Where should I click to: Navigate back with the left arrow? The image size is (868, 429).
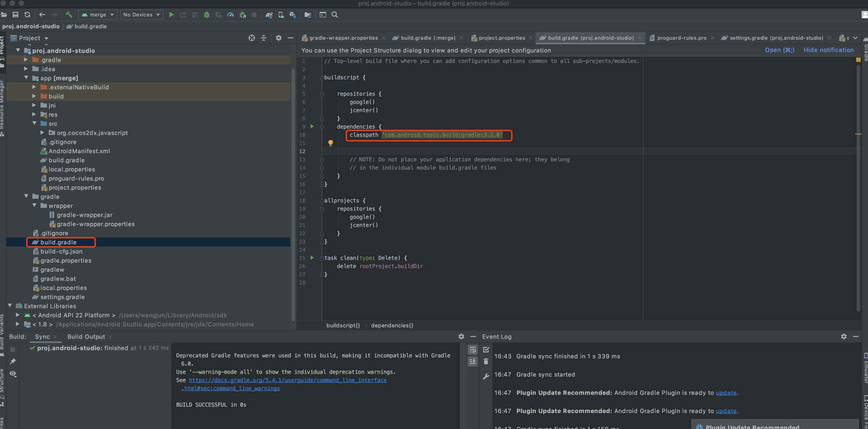(x=42, y=15)
